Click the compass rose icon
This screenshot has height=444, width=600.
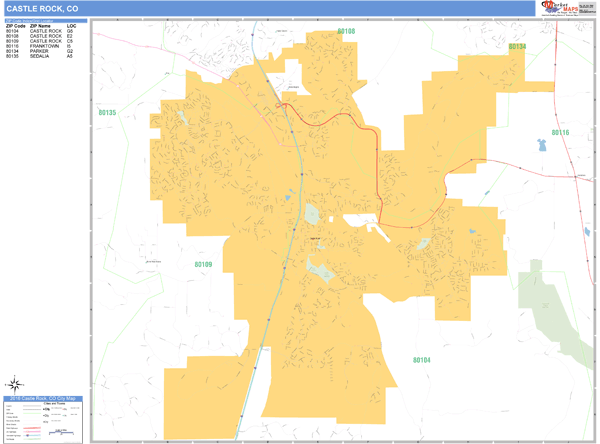[x=16, y=384]
